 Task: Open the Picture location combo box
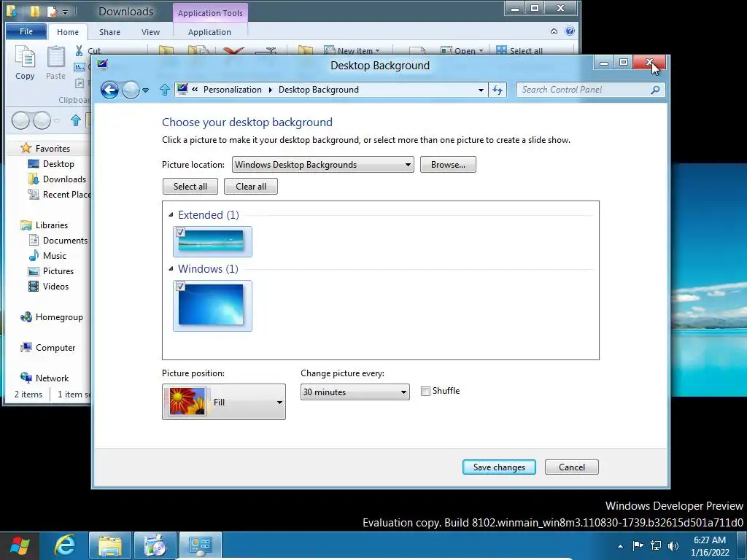(323, 165)
